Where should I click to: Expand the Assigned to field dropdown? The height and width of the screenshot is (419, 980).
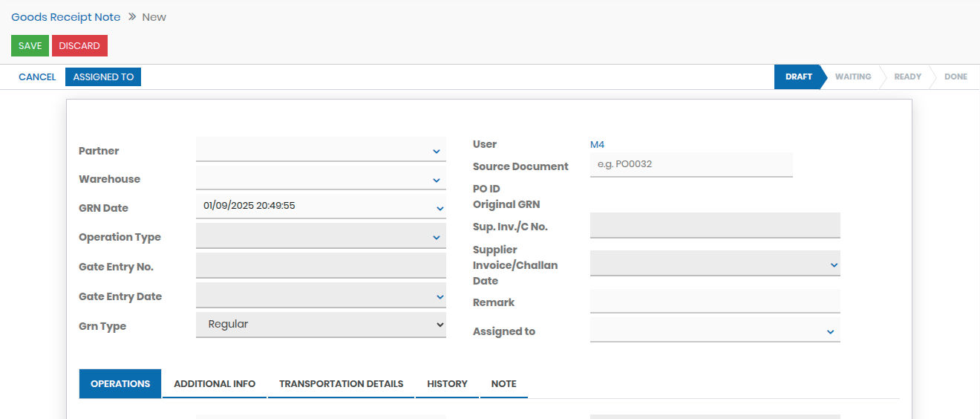pos(714,331)
